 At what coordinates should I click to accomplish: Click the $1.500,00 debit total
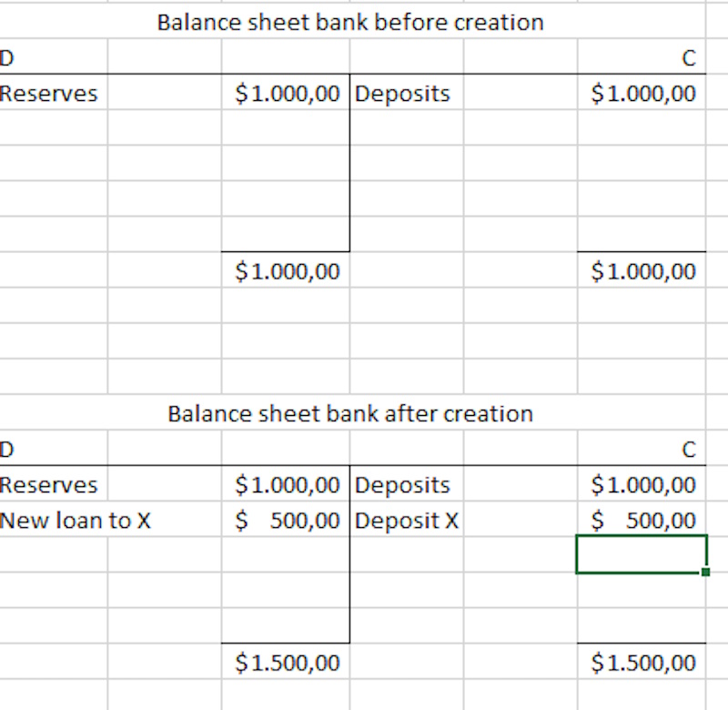286,662
